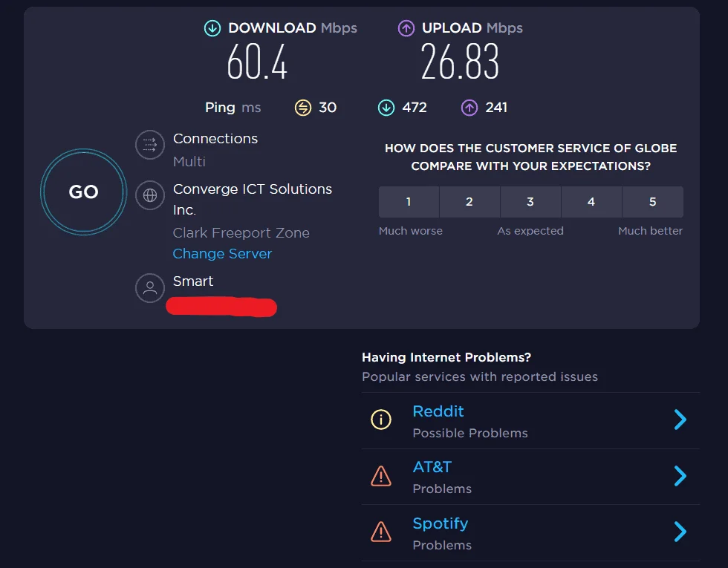
Task: Rate customer service 5 Much better
Action: click(x=652, y=202)
